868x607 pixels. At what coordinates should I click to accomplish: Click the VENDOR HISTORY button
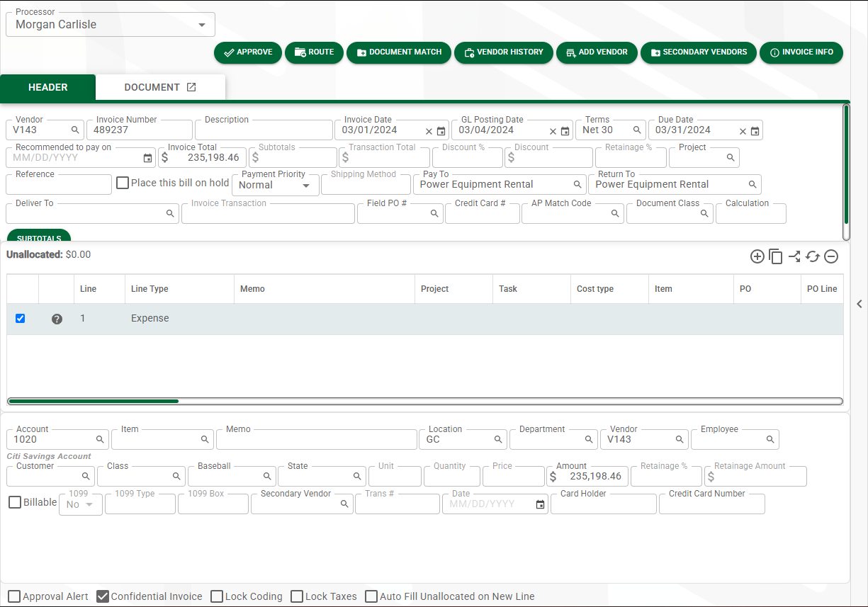coord(504,52)
